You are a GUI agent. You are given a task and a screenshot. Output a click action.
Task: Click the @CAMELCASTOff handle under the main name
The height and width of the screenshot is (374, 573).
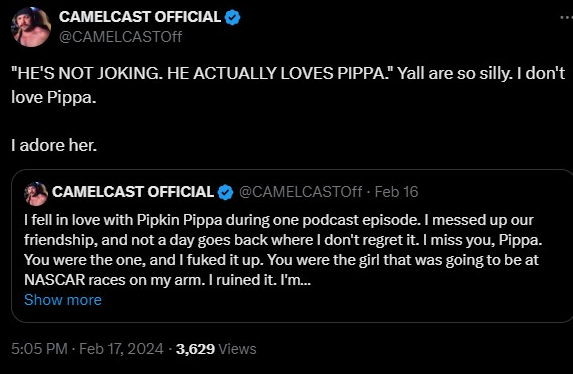click(x=120, y=37)
